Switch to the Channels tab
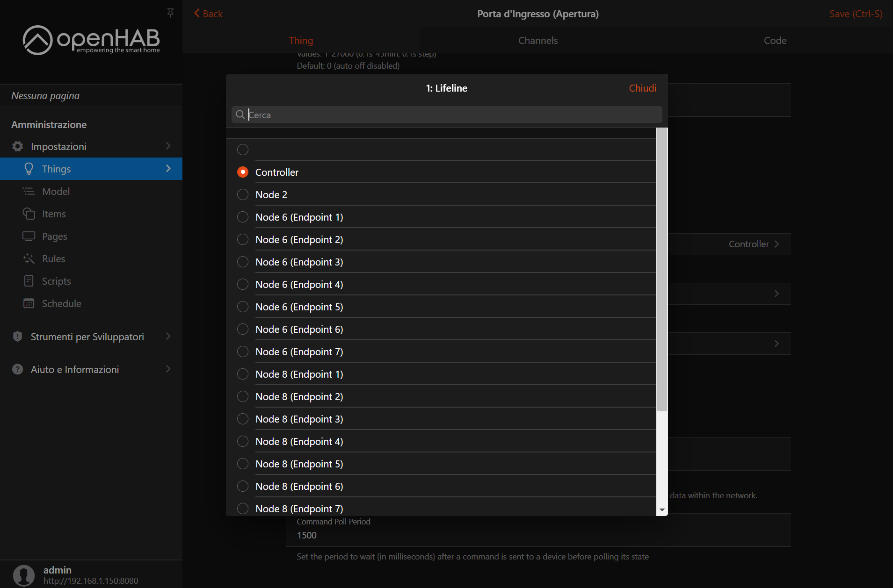The width and height of the screenshot is (893, 588). point(538,40)
